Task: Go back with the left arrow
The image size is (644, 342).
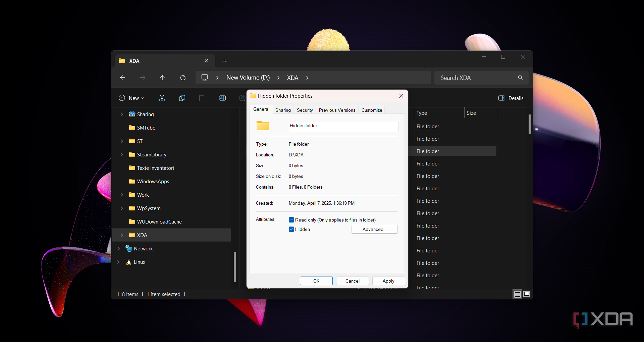Action: tap(122, 78)
